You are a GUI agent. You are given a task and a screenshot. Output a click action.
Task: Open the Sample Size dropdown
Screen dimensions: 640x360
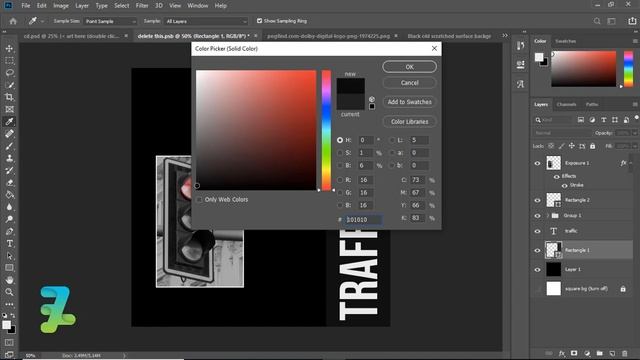tap(110, 21)
